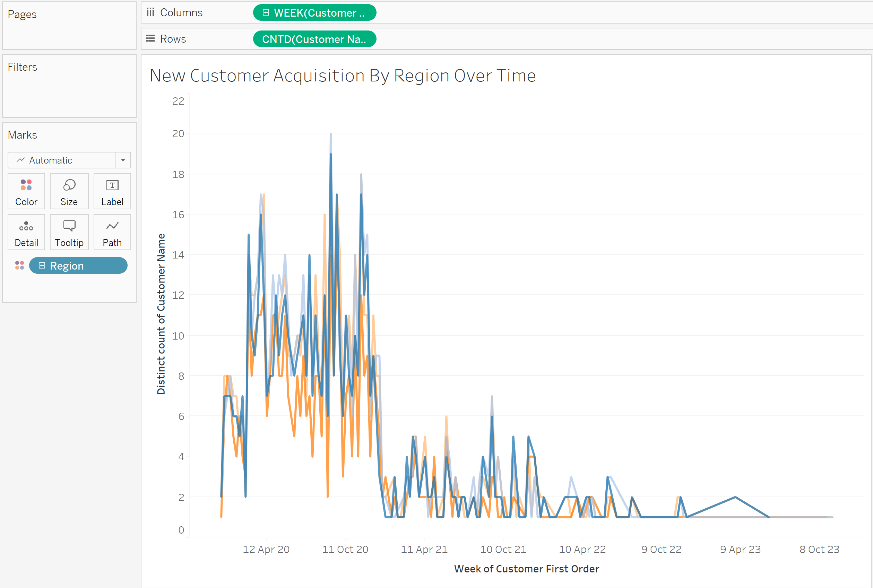Click the Week of Customer First Order axis title
Image resolution: width=873 pixels, height=588 pixels.
[x=526, y=569]
